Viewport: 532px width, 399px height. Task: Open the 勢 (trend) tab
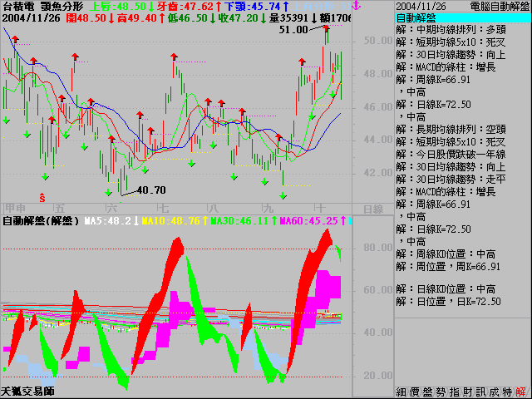[x=441, y=392]
